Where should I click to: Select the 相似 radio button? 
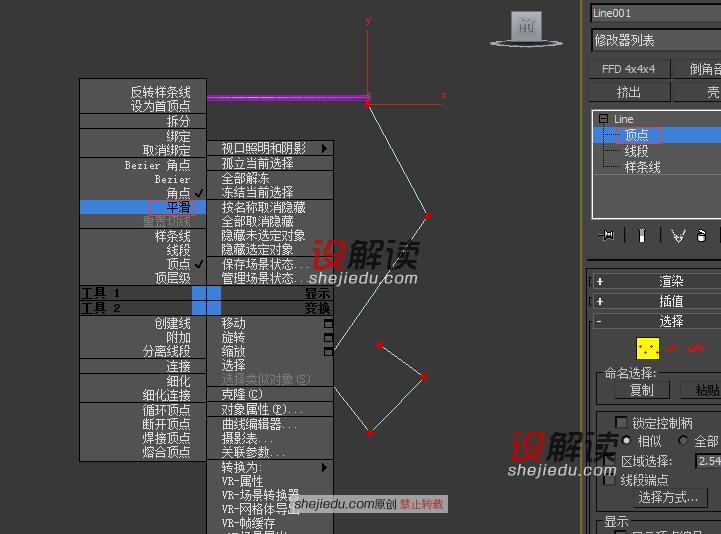pos(626,441)
